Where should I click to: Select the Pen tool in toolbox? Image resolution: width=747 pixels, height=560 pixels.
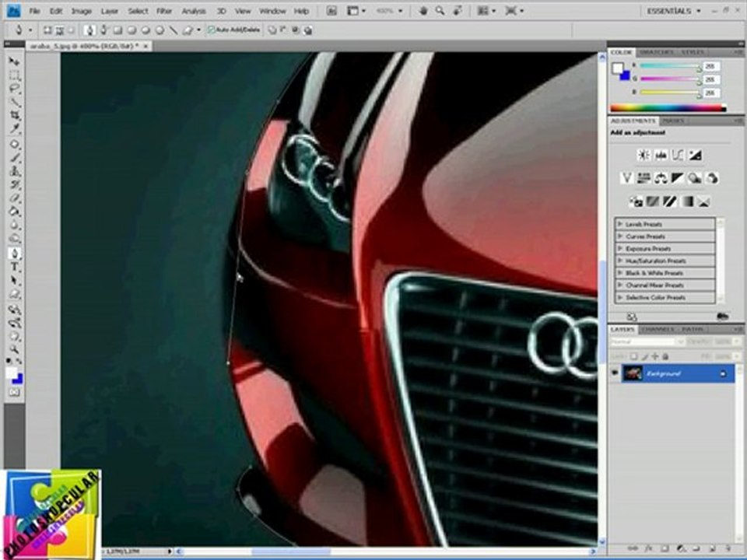[15, 253]
